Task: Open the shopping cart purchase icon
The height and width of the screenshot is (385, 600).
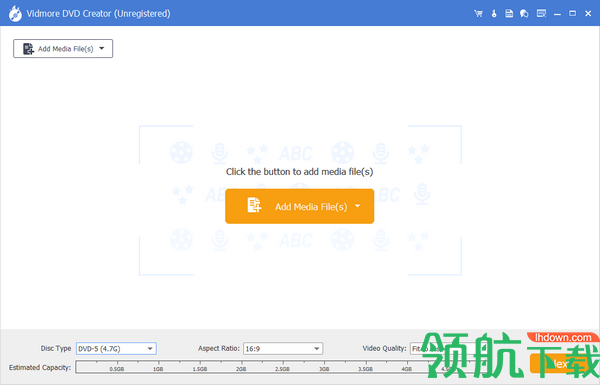Action: [478, 14]
